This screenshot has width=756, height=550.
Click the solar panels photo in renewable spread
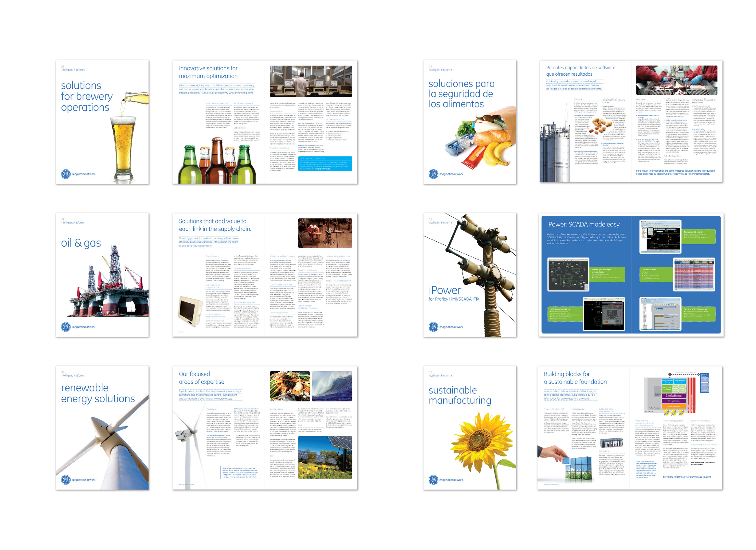point(325,457)
